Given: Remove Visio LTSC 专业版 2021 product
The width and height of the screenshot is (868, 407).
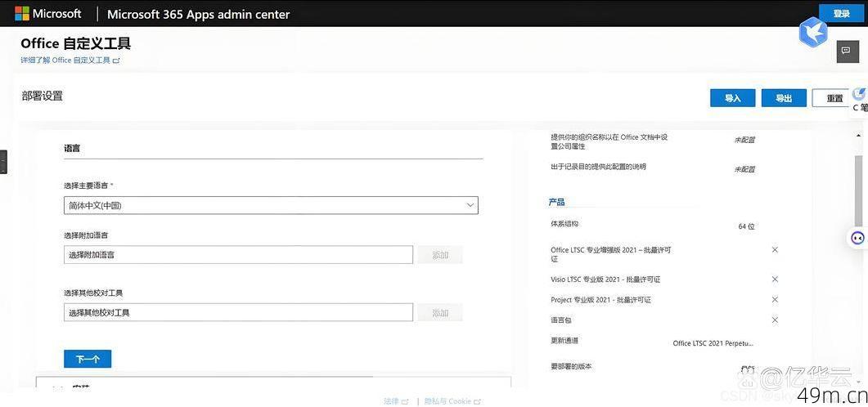Looking at the screenshot, I should coord(775,280).
